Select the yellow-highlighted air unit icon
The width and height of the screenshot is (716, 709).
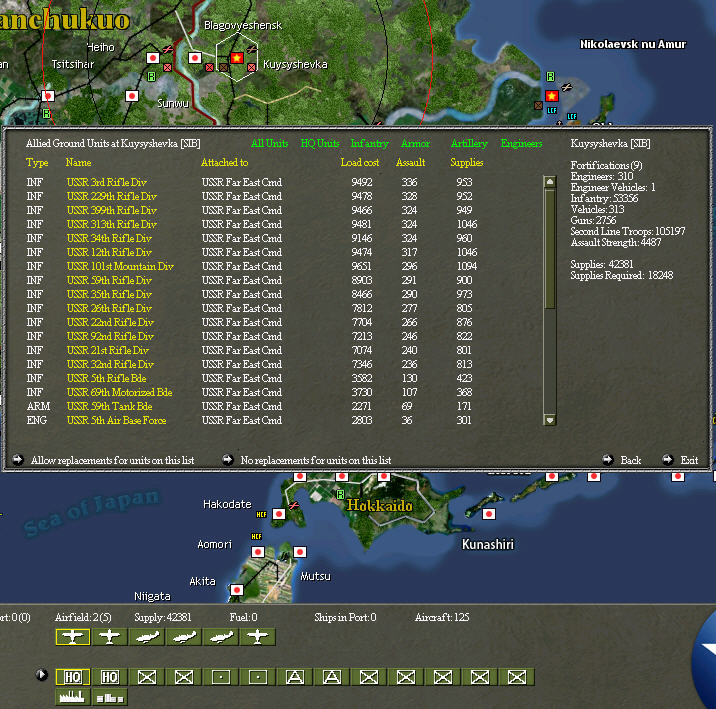point(73,636)
